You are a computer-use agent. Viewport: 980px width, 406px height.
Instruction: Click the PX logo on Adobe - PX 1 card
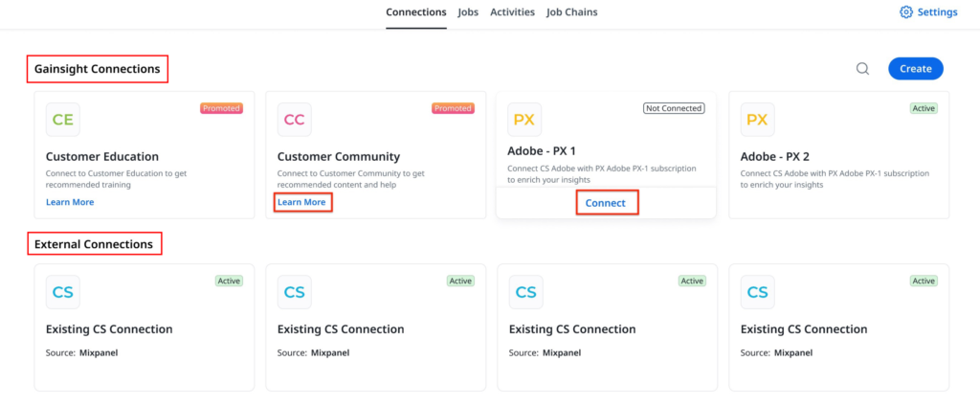point(524,120)
